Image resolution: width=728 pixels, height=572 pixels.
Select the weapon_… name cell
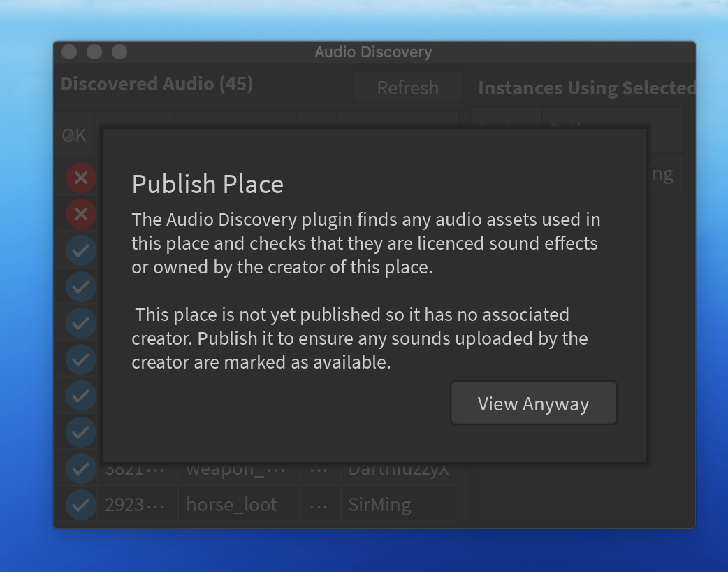click(x=239, y=471)
